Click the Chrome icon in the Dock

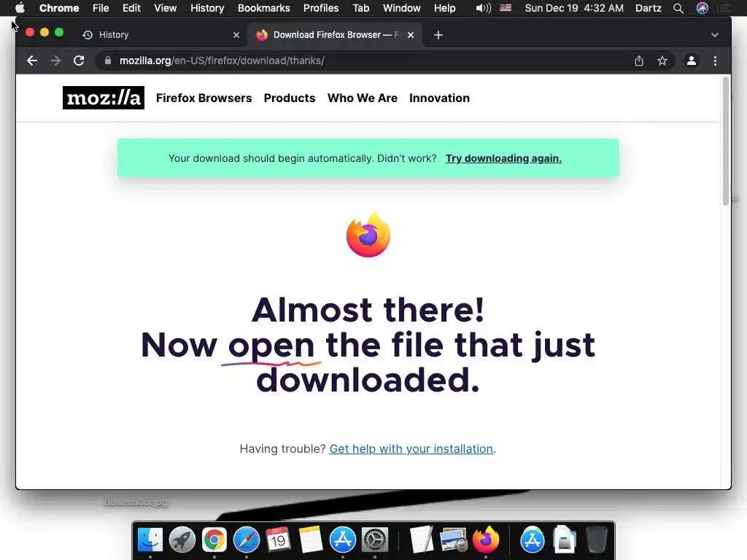tap(214, 540)
